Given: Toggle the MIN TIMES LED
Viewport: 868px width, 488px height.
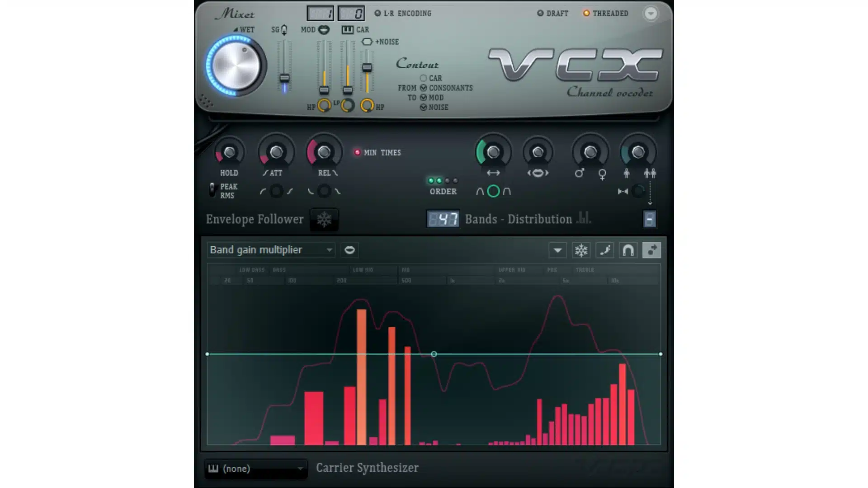Looking at the screenshot, I should pyautogui.click(x=357, y=152).
